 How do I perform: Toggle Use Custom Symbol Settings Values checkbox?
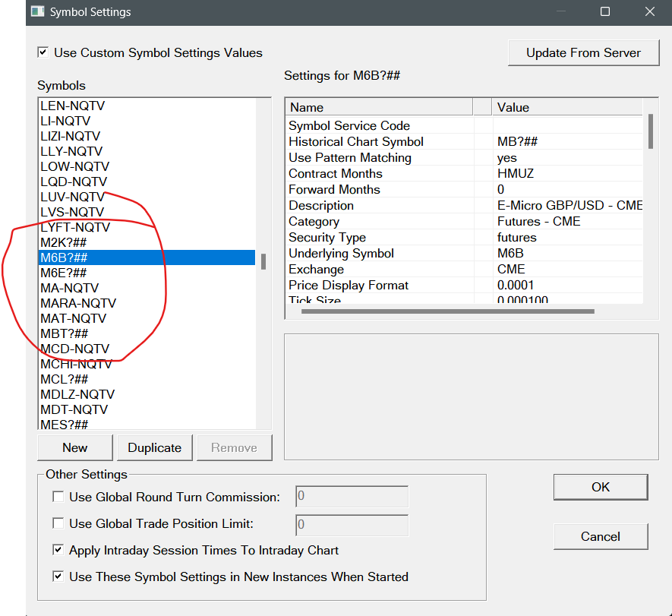[x=43, y=53]
